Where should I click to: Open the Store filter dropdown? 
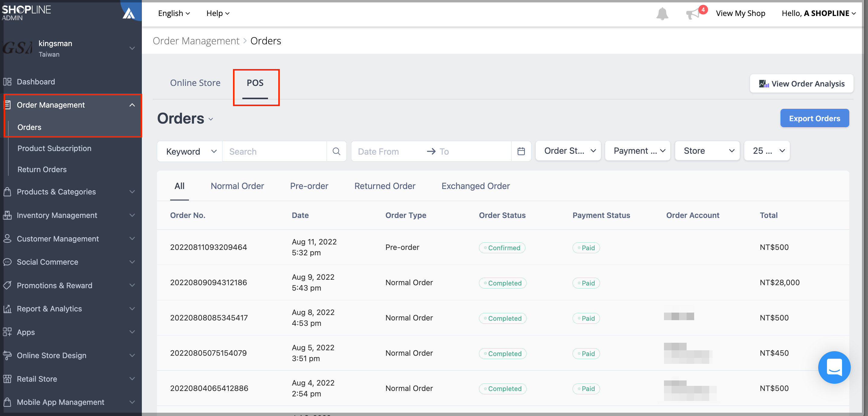click(x=707, y=151)
